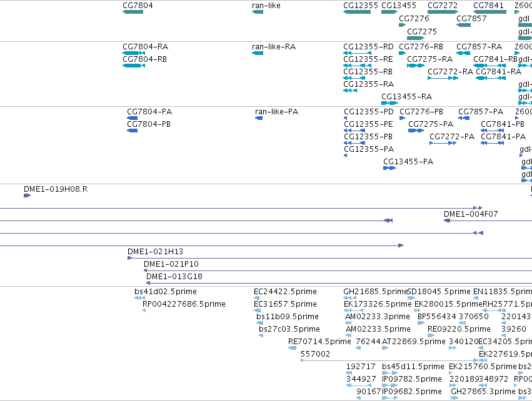This screenshot has width=532, height=401.
Task: Click the ran-like-RA transcript
Action: (258, 53)
